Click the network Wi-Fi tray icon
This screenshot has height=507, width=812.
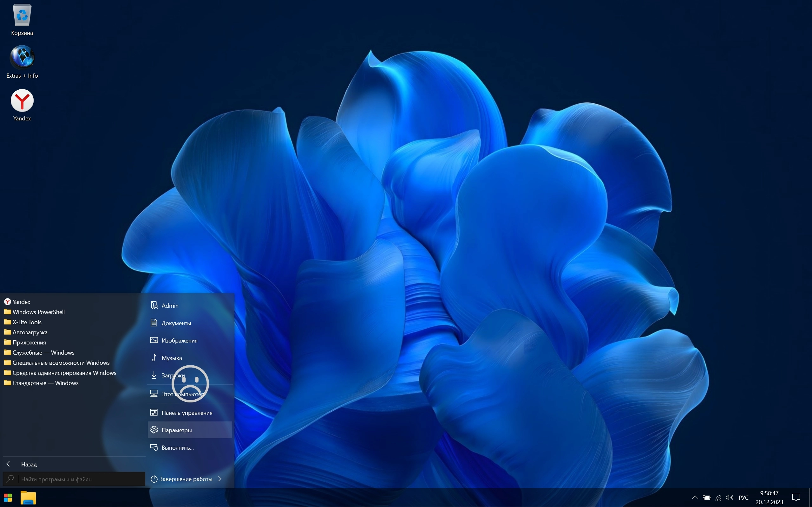(x=718, y=497)
